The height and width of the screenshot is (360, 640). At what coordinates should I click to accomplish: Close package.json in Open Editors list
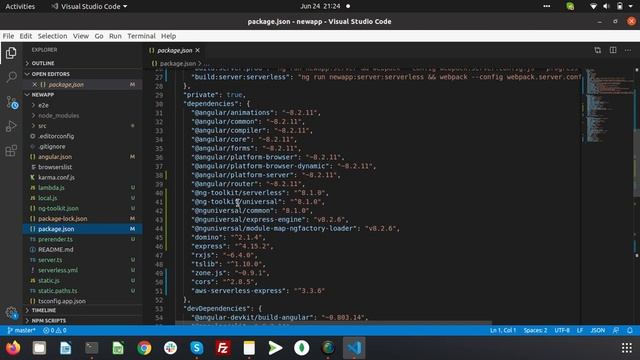tap(34, 84)
